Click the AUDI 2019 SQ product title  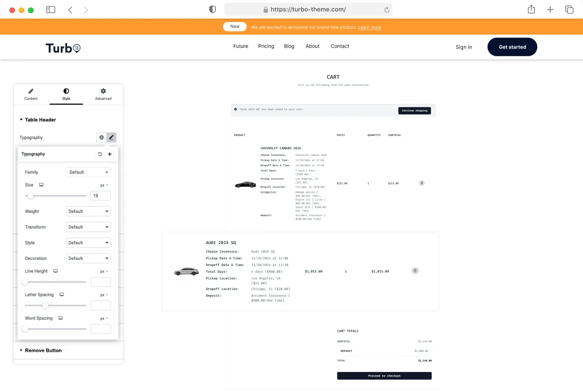[x=221, y=243]
